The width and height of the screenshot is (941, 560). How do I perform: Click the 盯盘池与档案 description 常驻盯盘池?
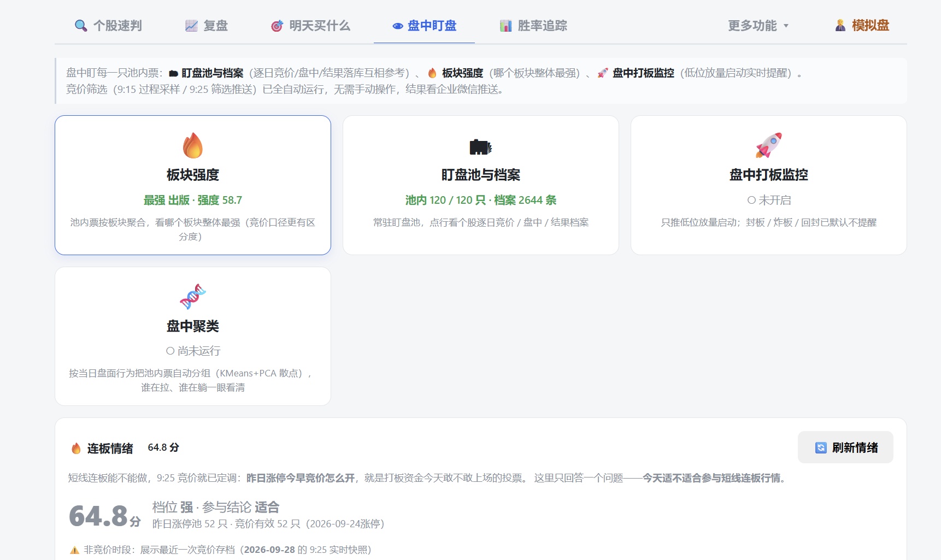coord(481,223)
